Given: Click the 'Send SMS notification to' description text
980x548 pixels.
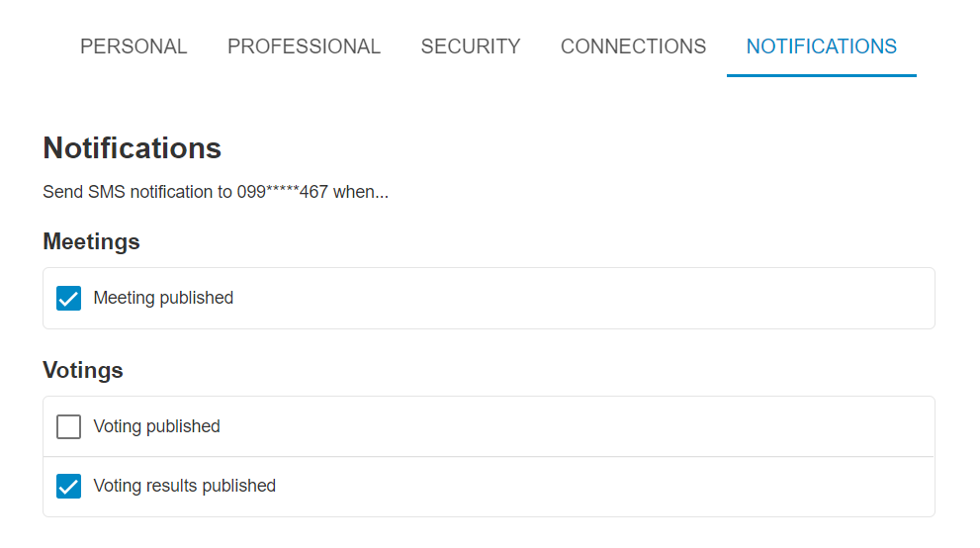Looking at the screenshot, I should pyautogui.click(x=137, y=192).
